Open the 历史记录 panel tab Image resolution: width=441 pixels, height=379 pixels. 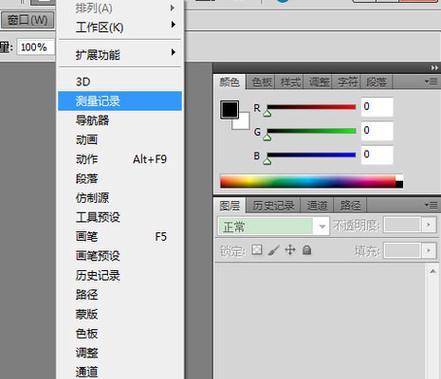273,205
